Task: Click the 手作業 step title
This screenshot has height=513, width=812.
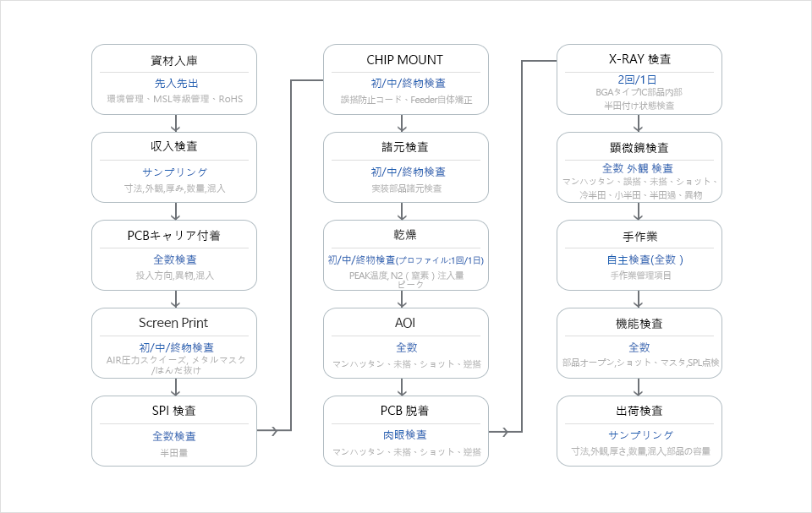Action: [x=639, y=236]
